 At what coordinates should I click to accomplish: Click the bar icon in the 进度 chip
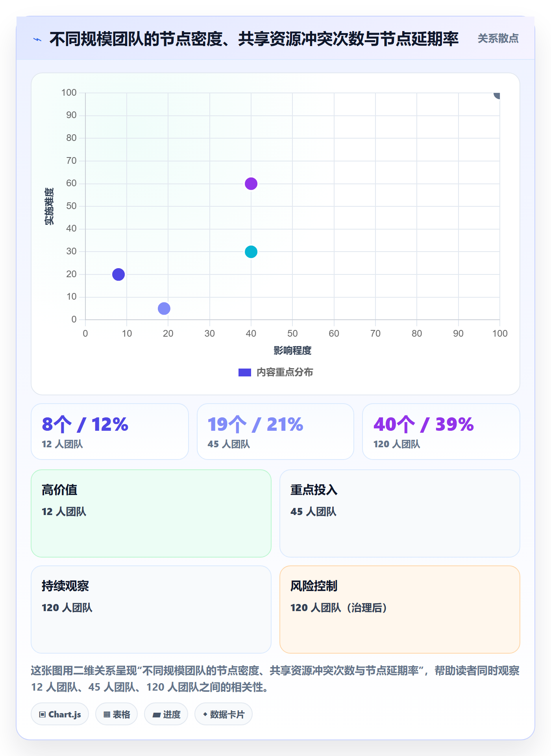click(157, 715)
